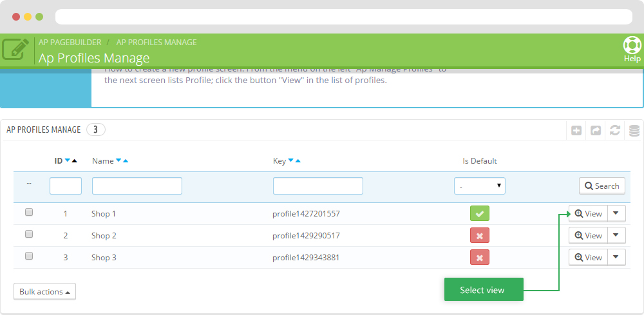Click the AP PROFILES MANAGE breadcrumb
This screenshot has width=644, height=317.
coord(156,43)
